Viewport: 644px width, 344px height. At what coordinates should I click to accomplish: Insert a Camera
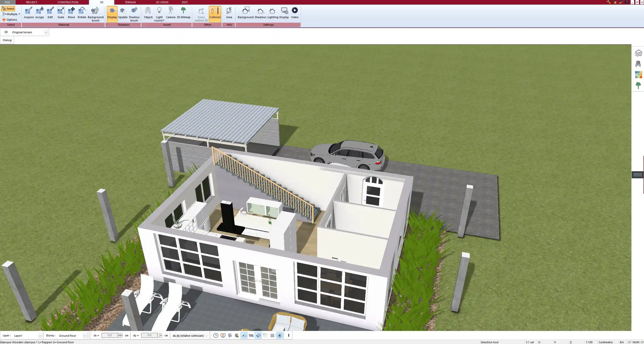point(171,13)
